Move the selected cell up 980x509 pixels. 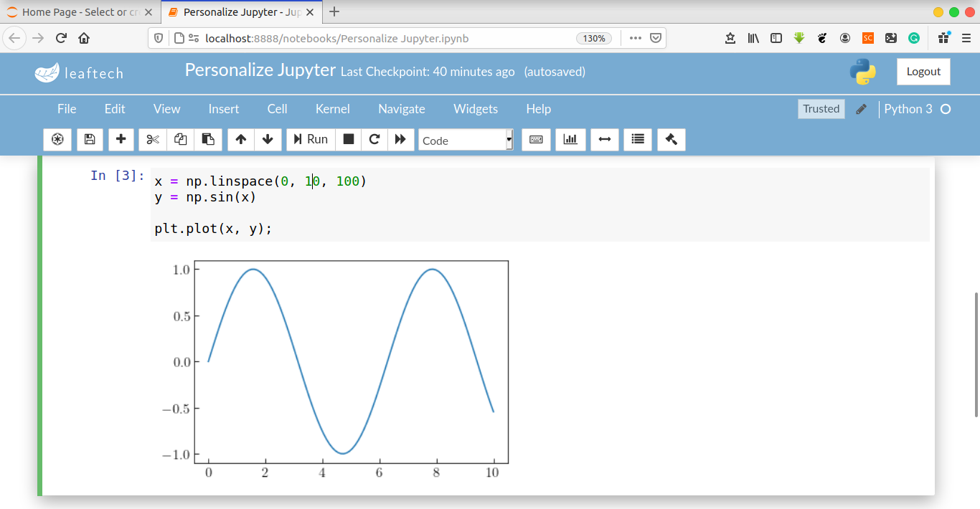[x=241, y=140]
